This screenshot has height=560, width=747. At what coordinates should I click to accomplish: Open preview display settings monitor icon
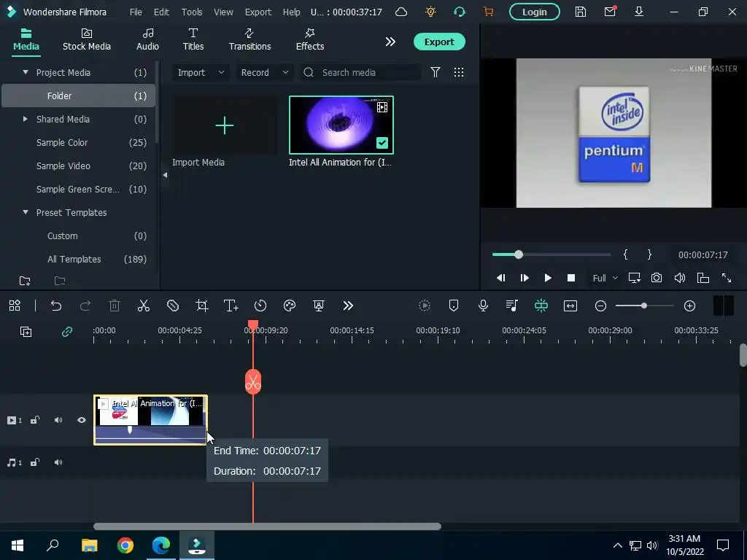pos(634,278)
